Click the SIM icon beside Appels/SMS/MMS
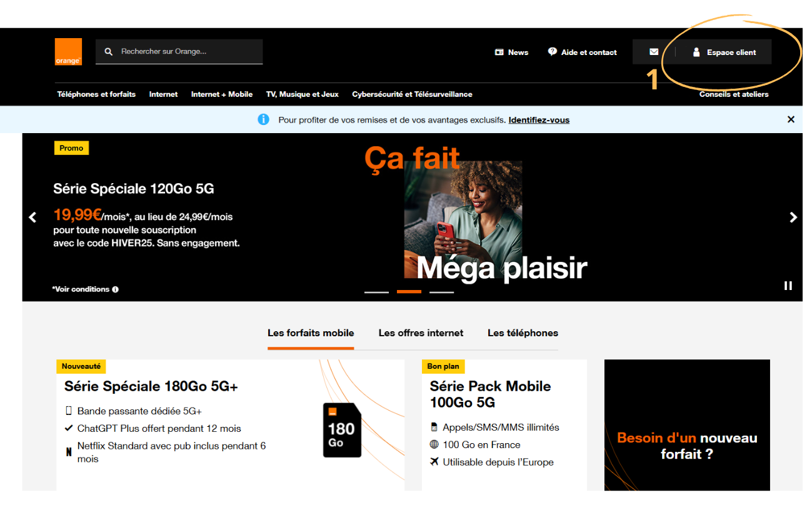Viewport: 812px width, 520px height. pyautogui.click(x=434, y=427)
